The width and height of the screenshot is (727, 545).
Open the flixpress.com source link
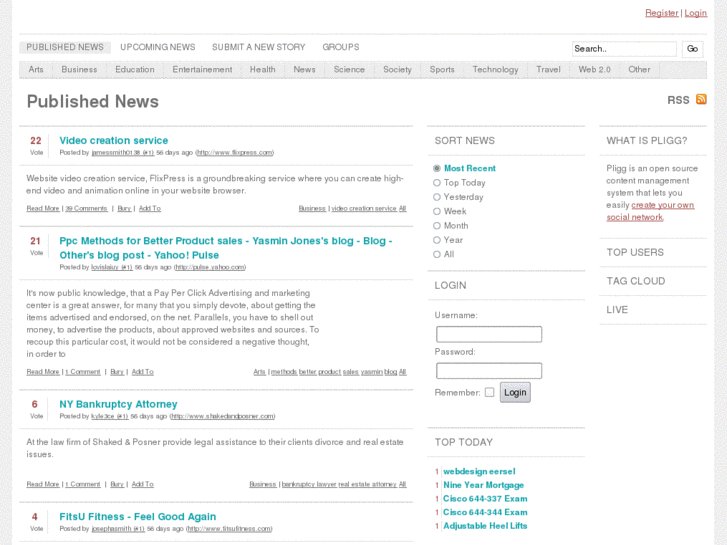coord(235,153)
